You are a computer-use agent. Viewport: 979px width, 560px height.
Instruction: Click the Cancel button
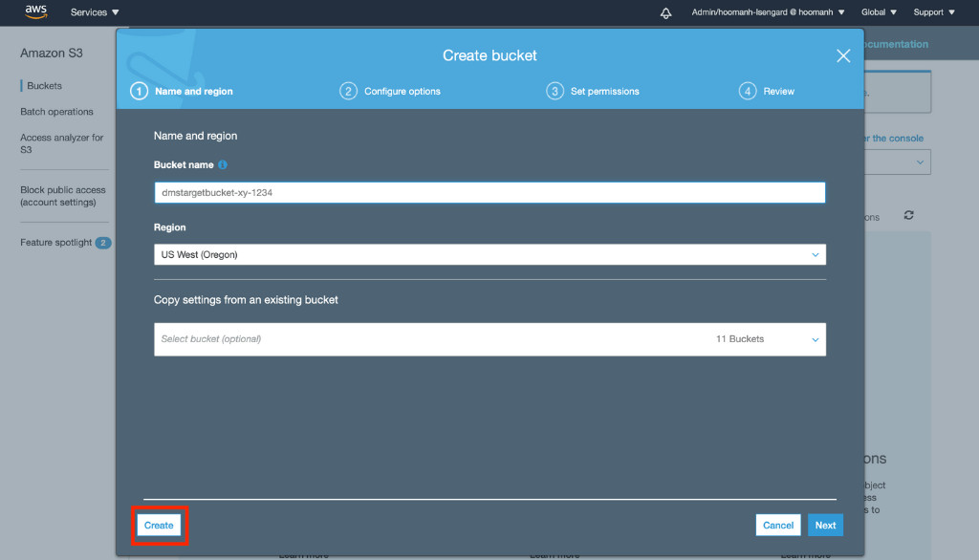778,526
